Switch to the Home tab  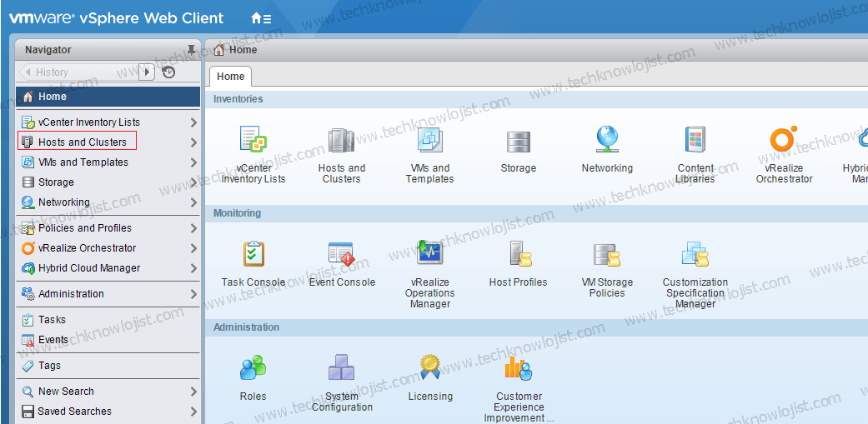click(x=231, y=77)
